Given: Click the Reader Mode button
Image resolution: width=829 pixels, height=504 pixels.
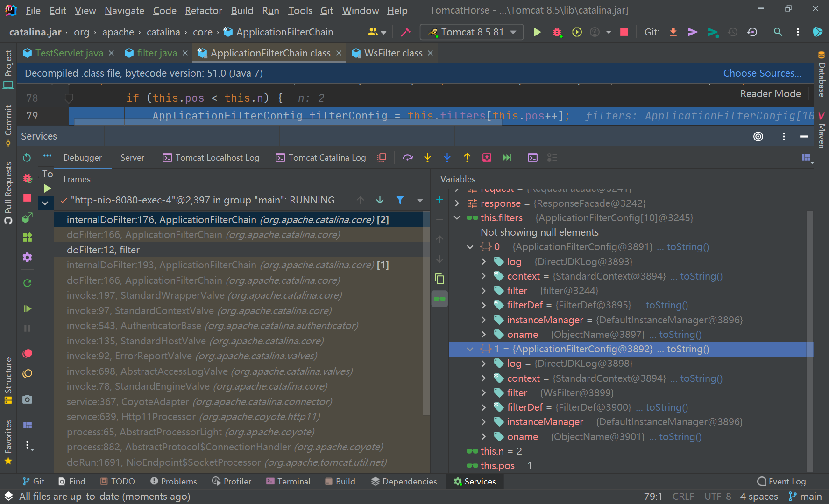Looking at the screenshot, I should [x=770, y=93].
